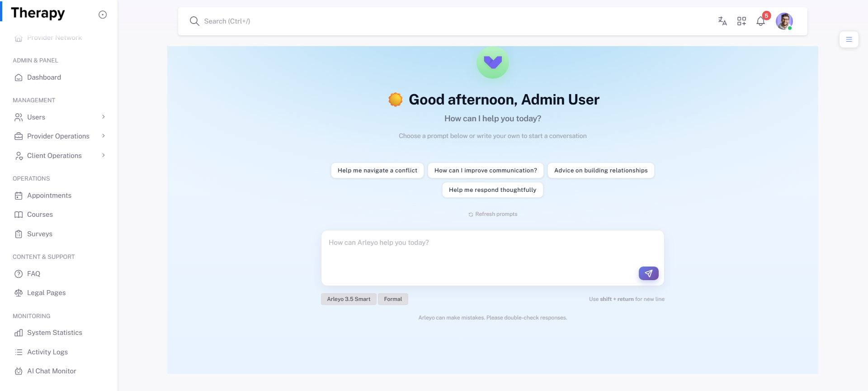Click the search magnifier icon
This screenshot has height=391, width=868.
point(194,21)
